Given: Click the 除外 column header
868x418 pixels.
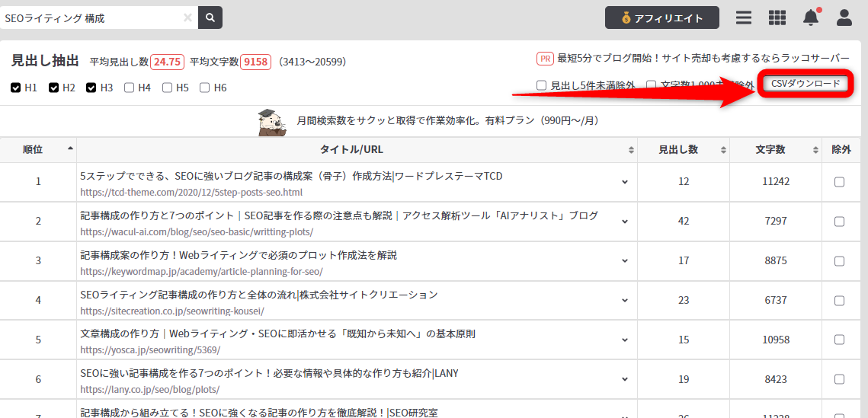Looking at the screenshot, I should pos(841,150).
